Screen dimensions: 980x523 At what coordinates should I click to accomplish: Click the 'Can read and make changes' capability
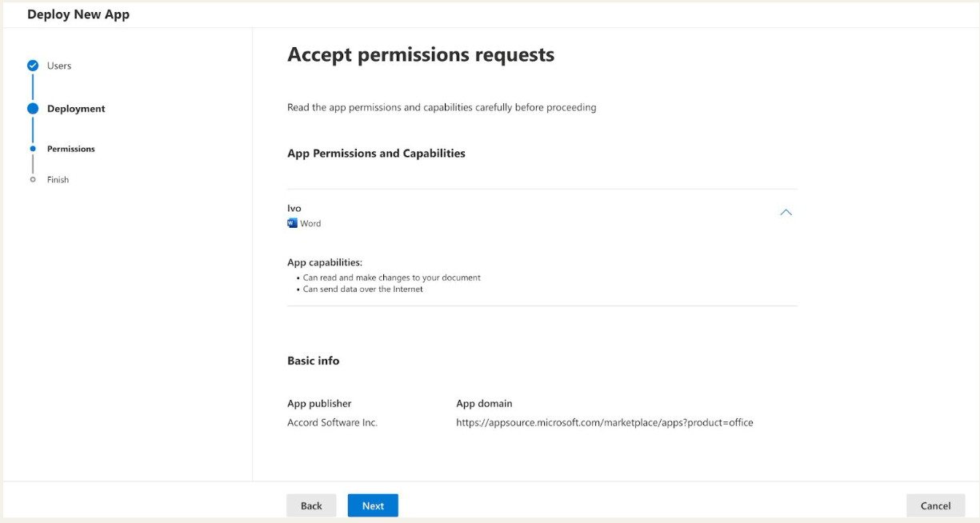(x=390, y=277)
